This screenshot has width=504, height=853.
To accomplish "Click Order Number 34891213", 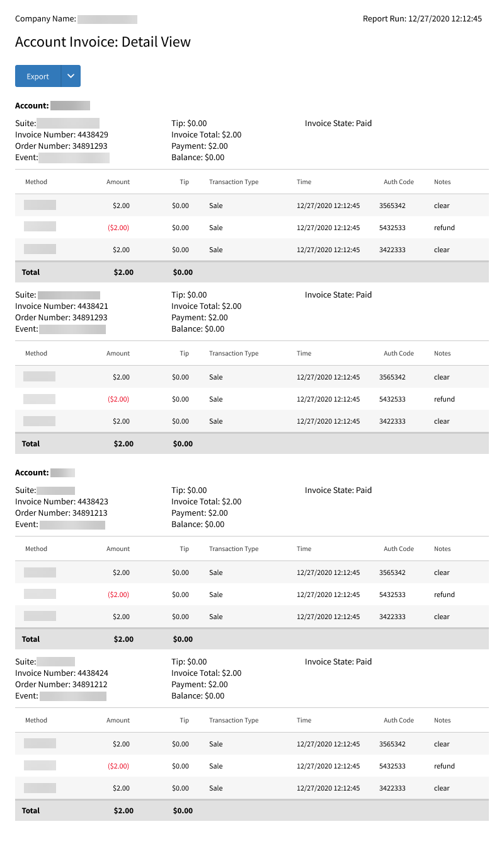I will pos(61,513).
